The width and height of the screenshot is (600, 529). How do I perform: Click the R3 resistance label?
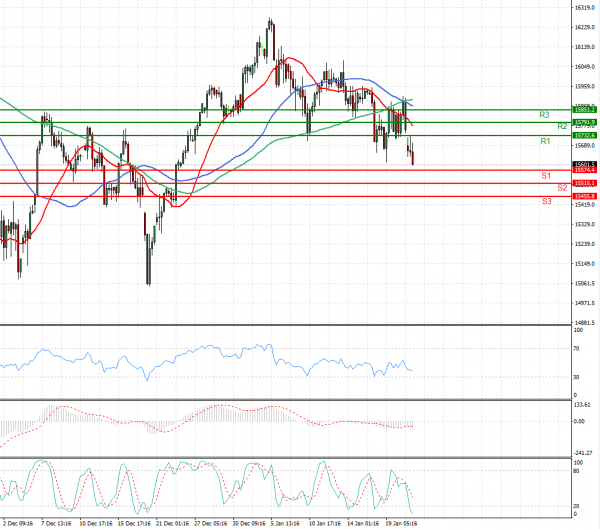544,115
